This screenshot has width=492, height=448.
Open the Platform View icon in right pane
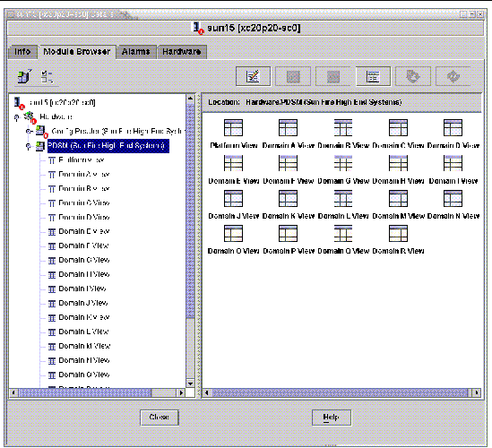233,128
